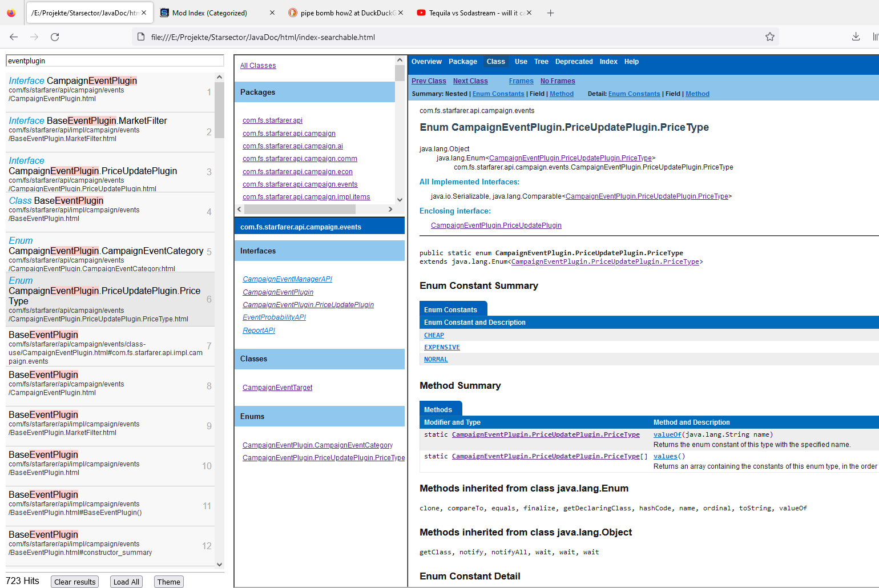Open the CampaignEventTarget class link

click(277, 388)
